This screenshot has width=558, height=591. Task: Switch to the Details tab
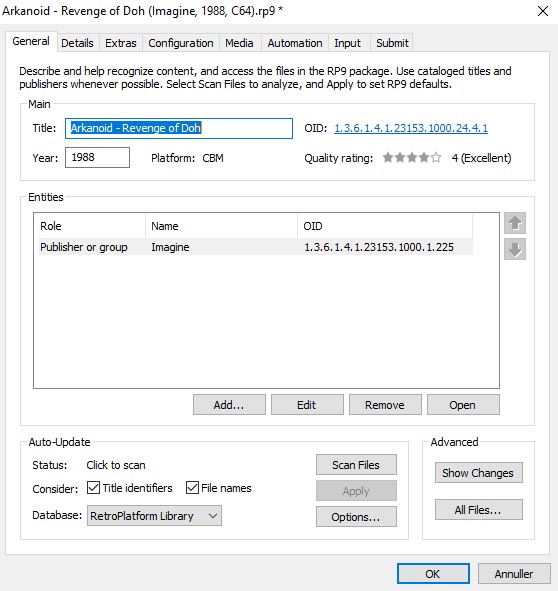pyautogui.click(x=77, y=43)
